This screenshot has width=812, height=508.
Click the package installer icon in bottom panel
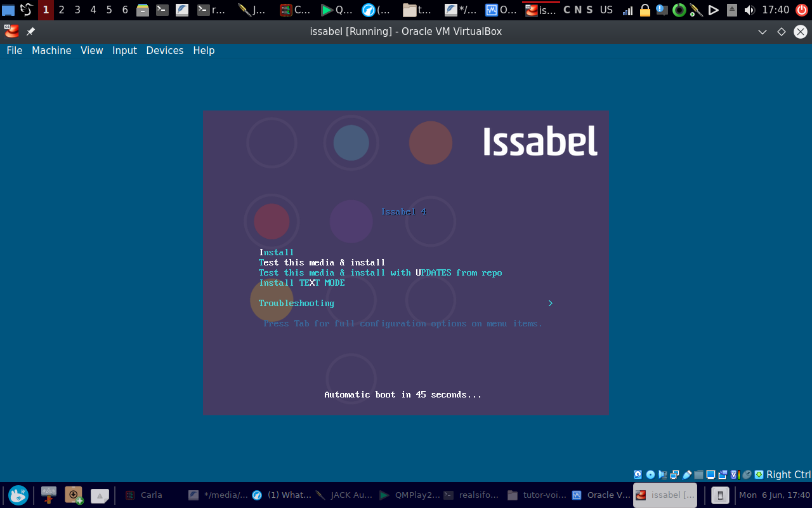(74, 495)
